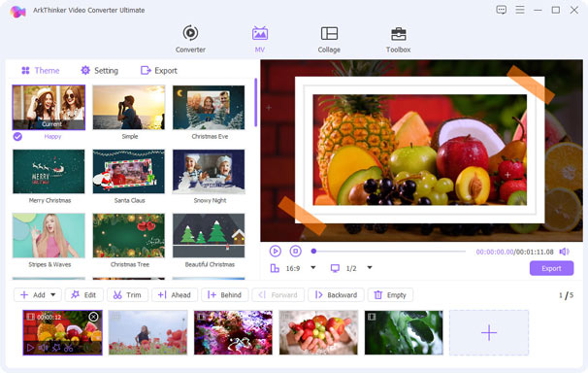Screen dimensions: 588x373
Task: Select the Snowy Night theme
Action: (209, 172)
